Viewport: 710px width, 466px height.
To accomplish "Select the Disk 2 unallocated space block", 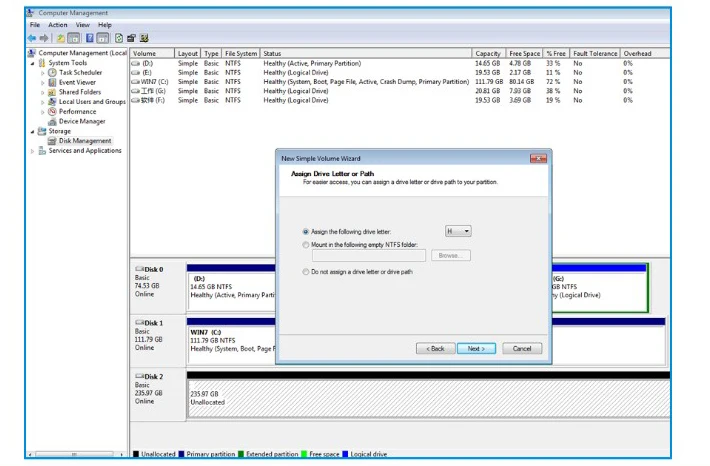I will tap(429, 399).
